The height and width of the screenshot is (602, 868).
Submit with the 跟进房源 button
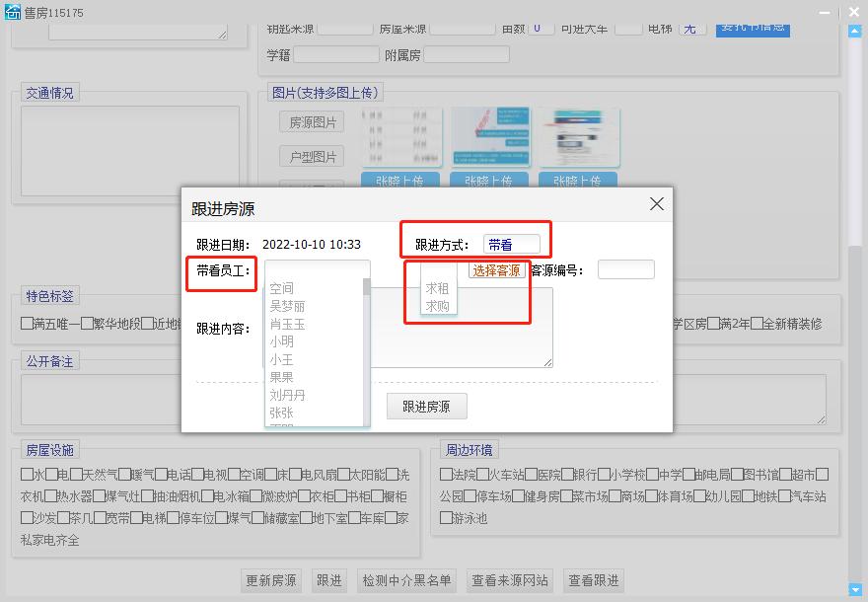click(426, 406)
